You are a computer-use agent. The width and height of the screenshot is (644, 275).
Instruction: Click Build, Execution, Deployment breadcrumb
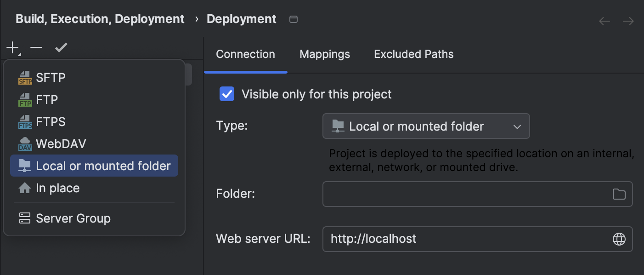[x=100, y=19]
